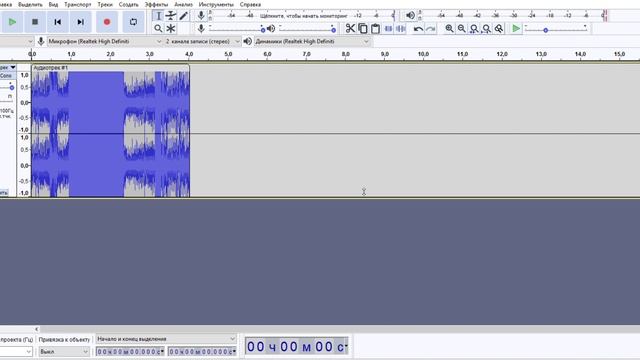Open the Выделить menu
The image size is (640, 360).
(30, 4)
